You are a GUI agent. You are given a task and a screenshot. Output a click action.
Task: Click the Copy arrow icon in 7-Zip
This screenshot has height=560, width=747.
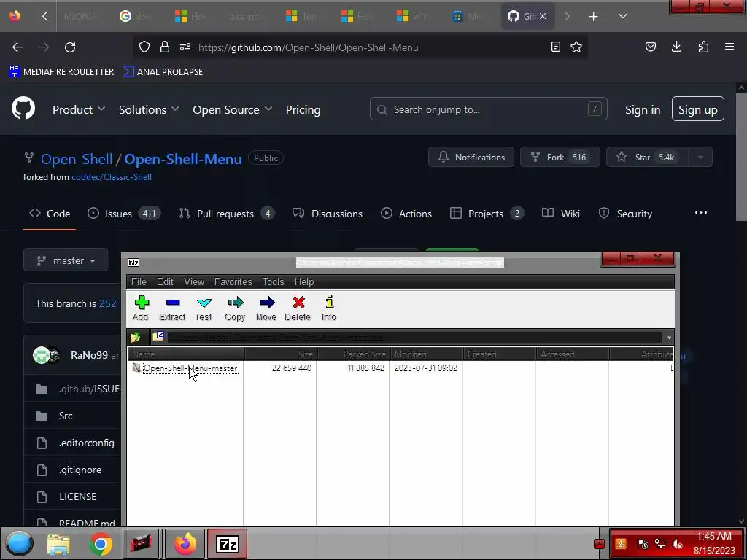(x=235, y=308)
